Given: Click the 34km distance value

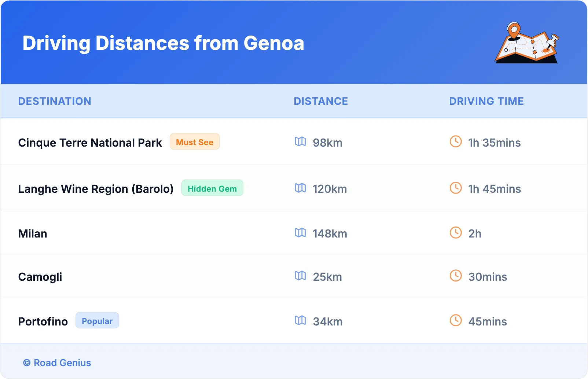Looking at the screenshot, I should coord(328,321).
